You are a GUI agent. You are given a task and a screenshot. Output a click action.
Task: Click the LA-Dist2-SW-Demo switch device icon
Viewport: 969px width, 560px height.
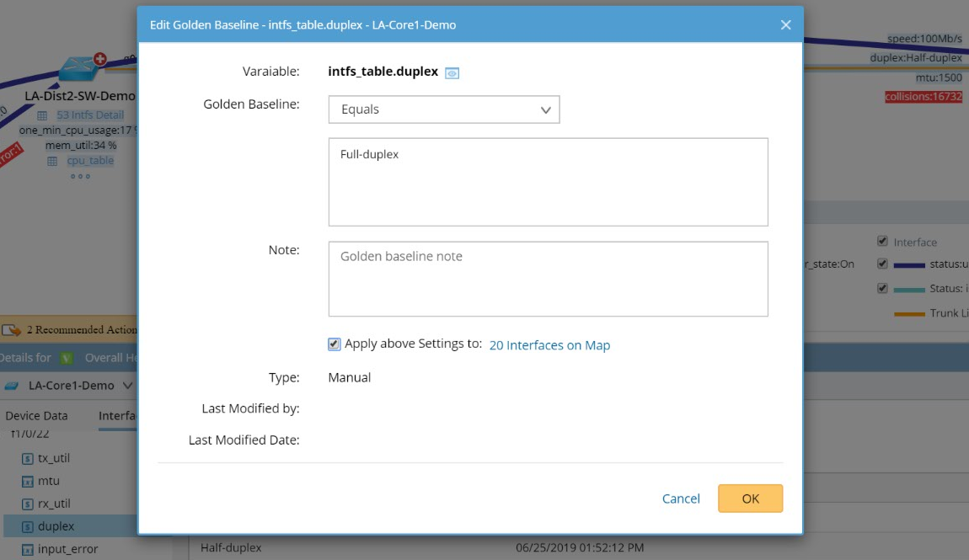[78, 71]
